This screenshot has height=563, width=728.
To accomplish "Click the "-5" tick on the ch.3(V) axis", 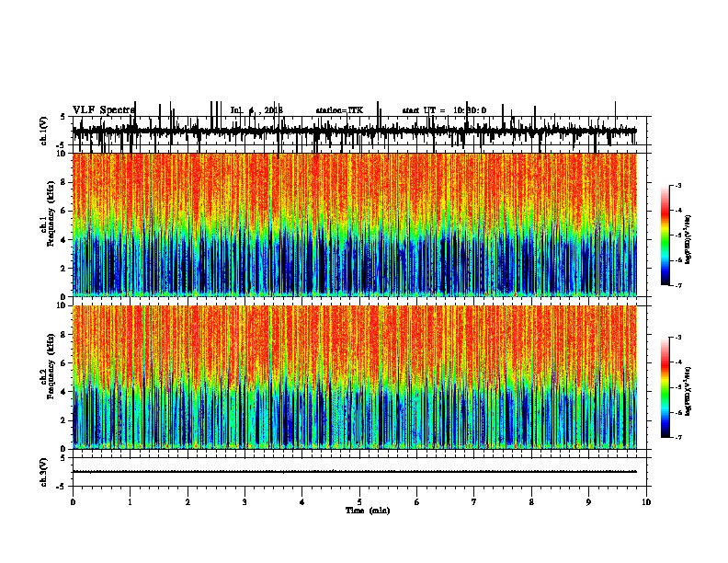I will tap(63, 487).
